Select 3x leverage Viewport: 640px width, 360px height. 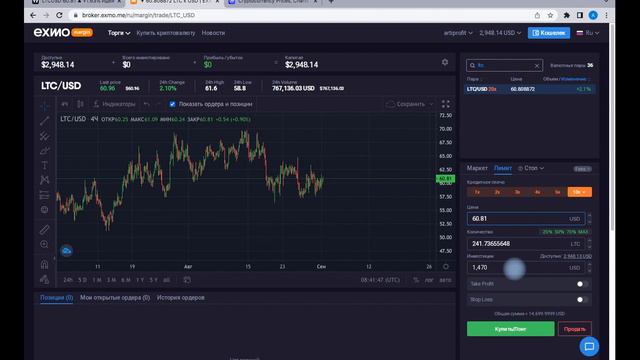[517, 192]
